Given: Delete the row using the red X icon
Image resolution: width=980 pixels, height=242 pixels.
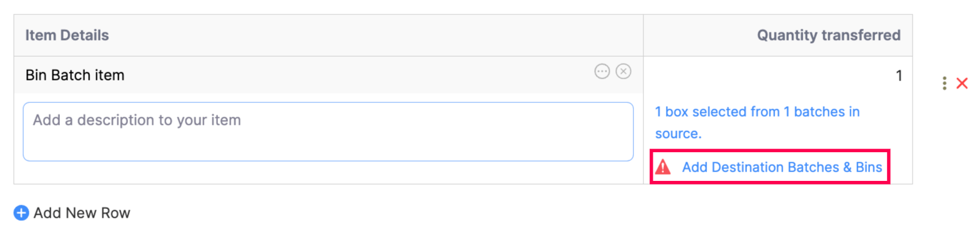Looking at the screenshot, I should pyautogui.click(x=963, y=83).
